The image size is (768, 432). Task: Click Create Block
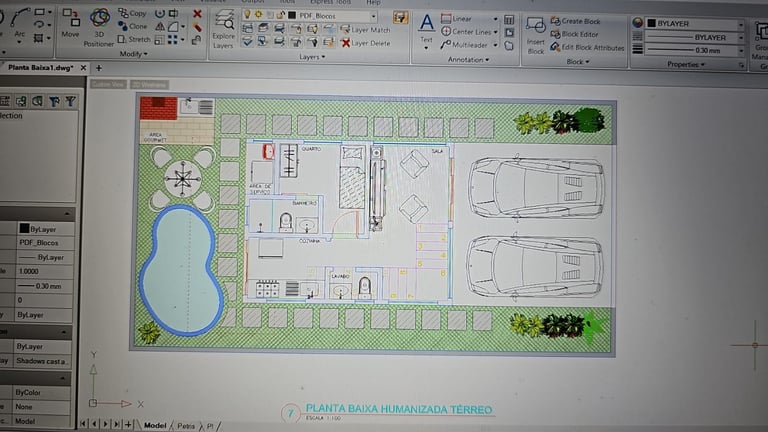tap(575, 21)
